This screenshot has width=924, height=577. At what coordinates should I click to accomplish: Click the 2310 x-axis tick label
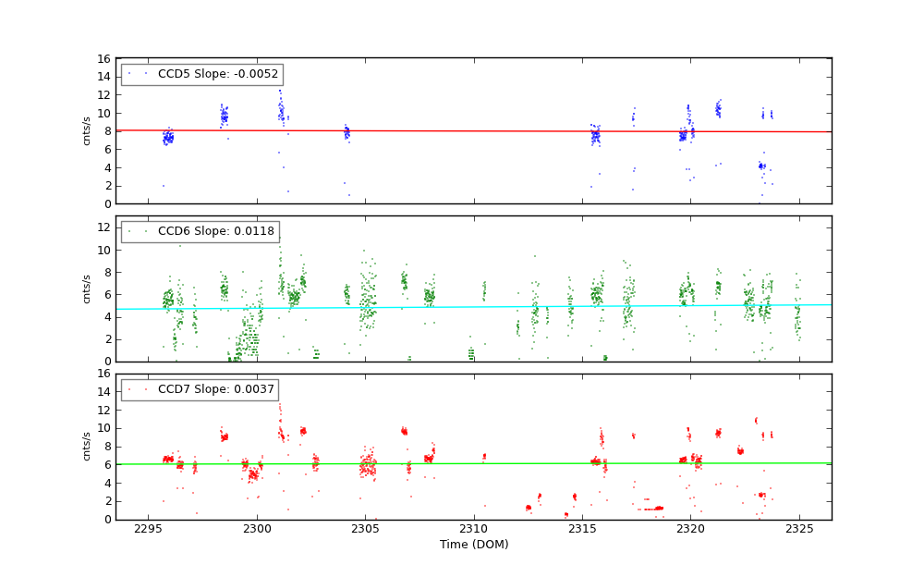tap(474, 529)
